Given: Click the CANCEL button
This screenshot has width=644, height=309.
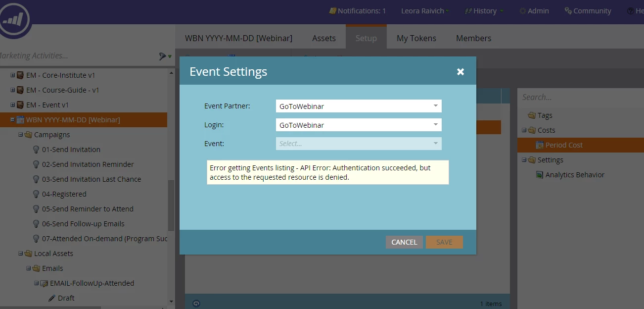Looking at the screenshot, I should pos(404,242).
